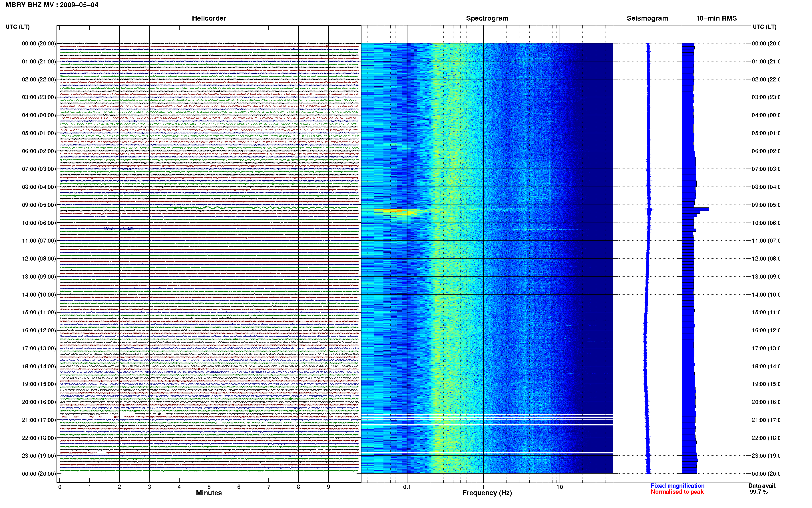Click the left time label '21:00 (17:00)'
812x508 pixels.
click(x=39, y=420)
